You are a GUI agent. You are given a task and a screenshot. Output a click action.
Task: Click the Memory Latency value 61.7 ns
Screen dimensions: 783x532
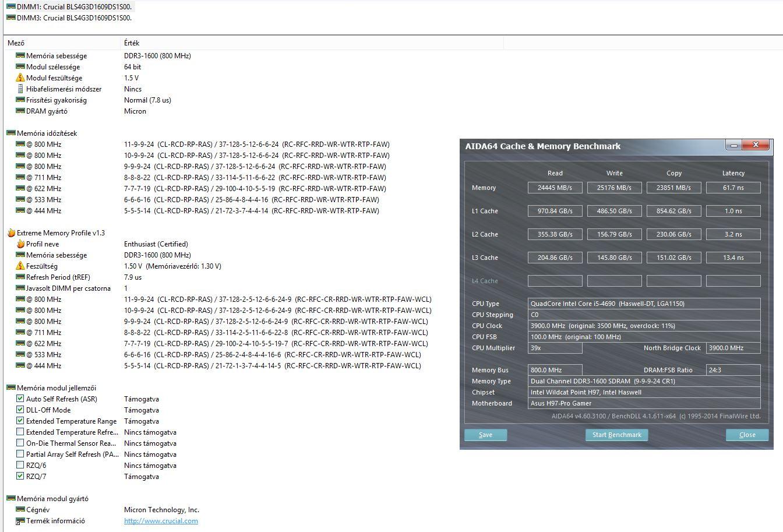click(x=733, y=188)
